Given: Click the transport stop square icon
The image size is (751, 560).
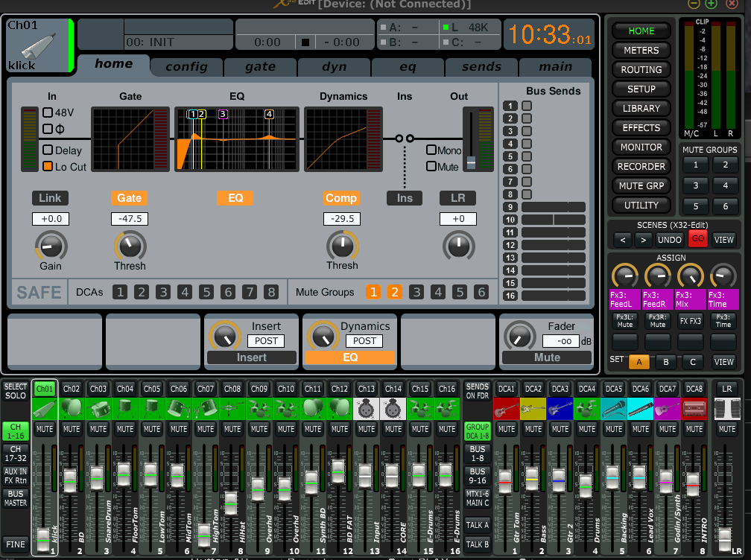Looking at the screenshot, I should 305,42.
